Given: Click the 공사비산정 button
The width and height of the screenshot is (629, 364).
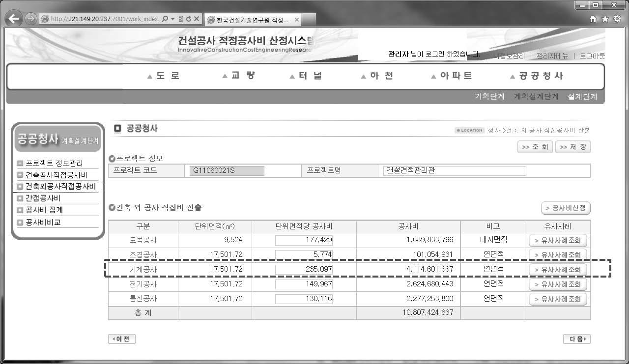Looking at the screenshot, I should (x=566, y=208).
